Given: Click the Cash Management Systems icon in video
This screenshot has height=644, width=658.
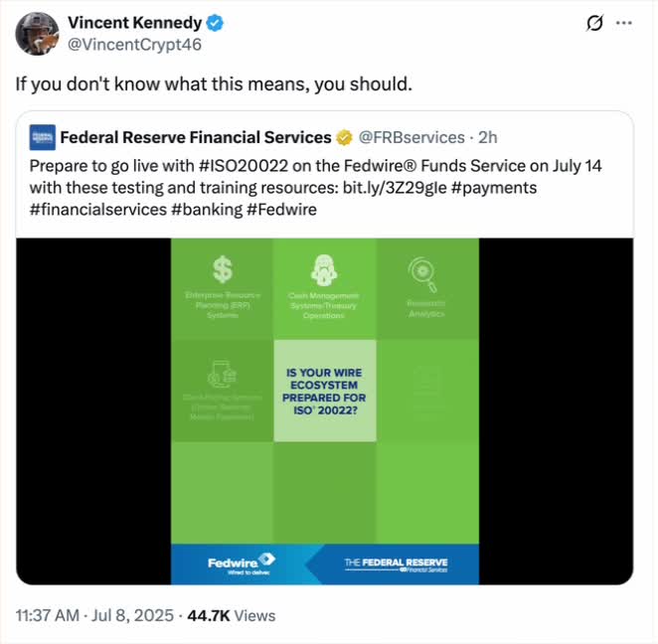Looking at the screenshot, I should click(x=324, y=268).
